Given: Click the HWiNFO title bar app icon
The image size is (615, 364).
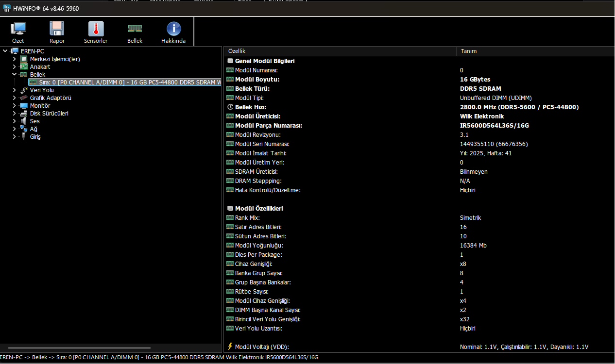Looking at the screenshot, I should pos(7,9).
